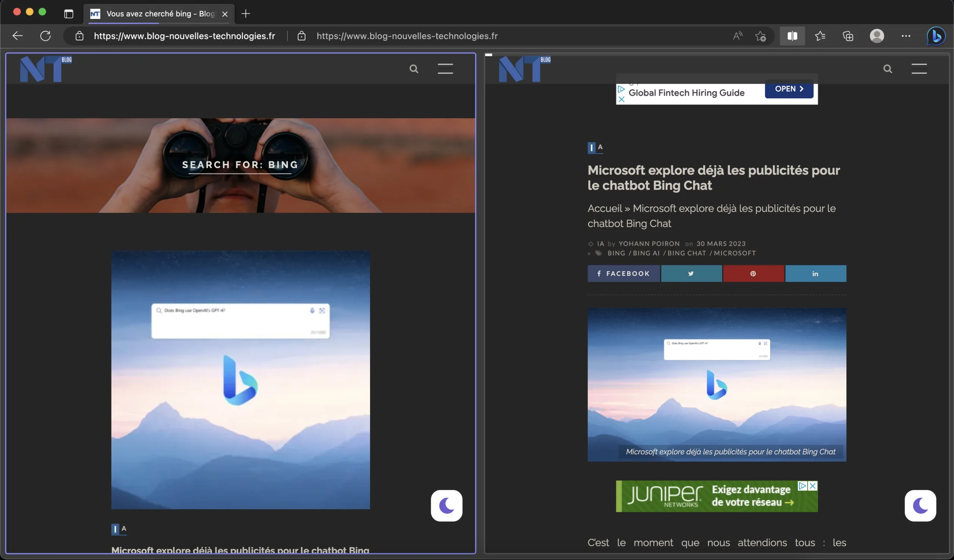Toggle dark mode moon button in left pane
The width and height of the screenshot is (954, 560).
446,506
